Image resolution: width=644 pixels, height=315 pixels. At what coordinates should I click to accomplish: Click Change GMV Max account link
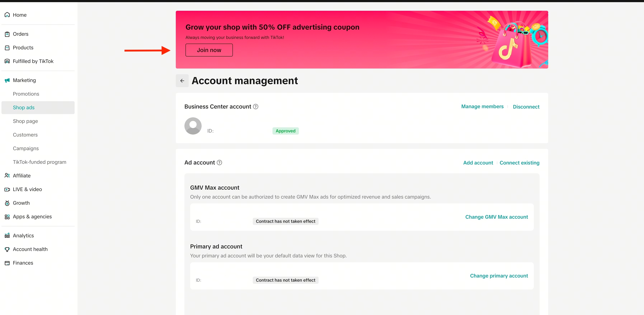(x=497, y=217)
